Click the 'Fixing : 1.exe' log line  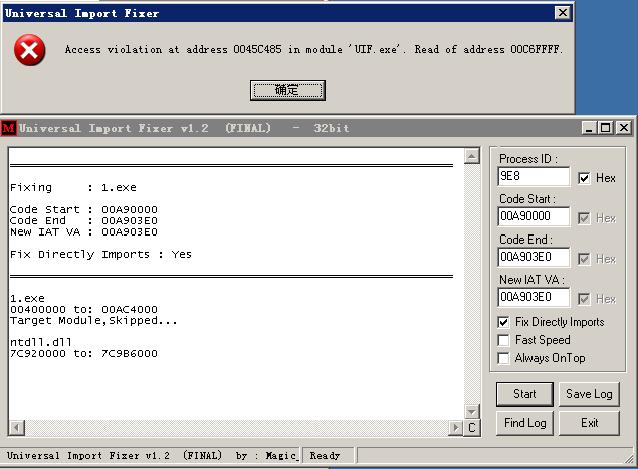pos(73,188)
